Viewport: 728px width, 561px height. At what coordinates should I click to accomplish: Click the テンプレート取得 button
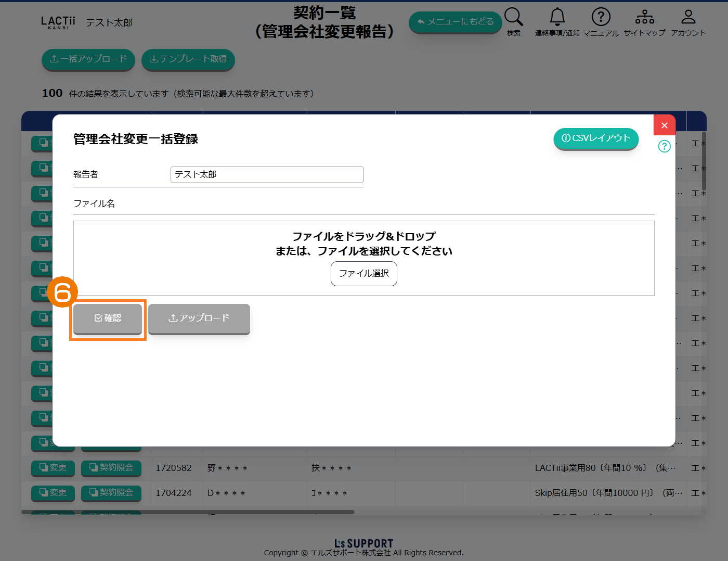click(x=188, y=59)
